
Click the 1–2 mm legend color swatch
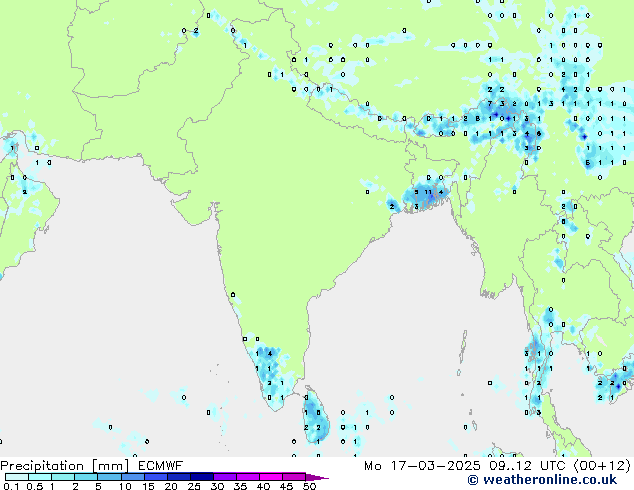click(63, 477)
